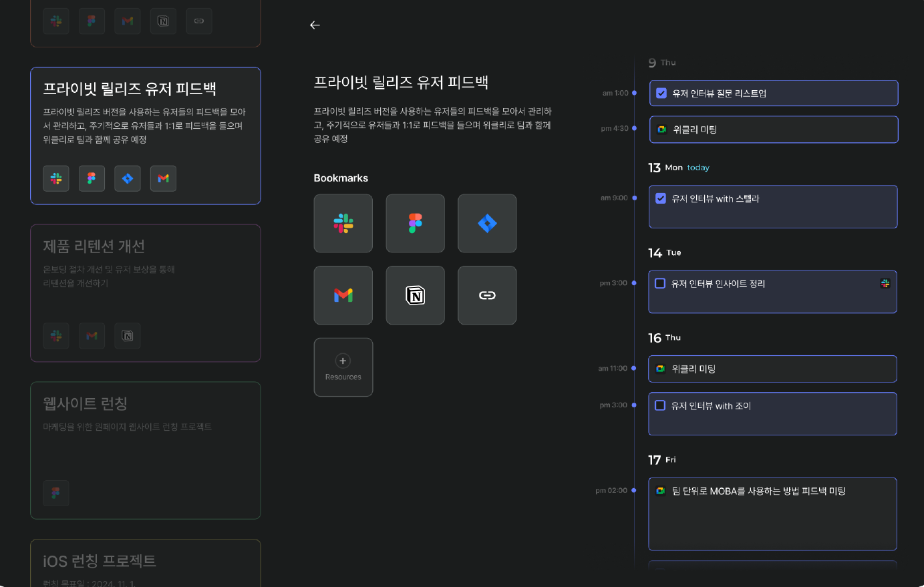
Task: Select 프라이빗 릴리즈 유저 피드백 project card title
Action: (130, 89)
